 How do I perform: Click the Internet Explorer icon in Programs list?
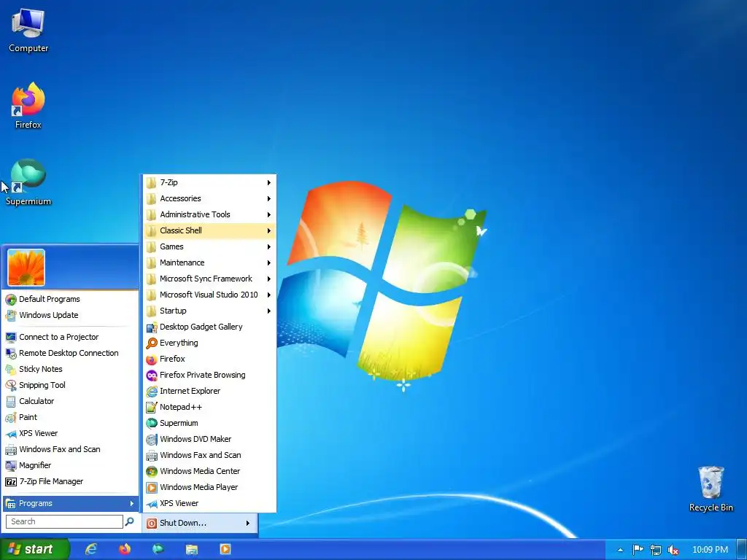[x=152, y=392]
